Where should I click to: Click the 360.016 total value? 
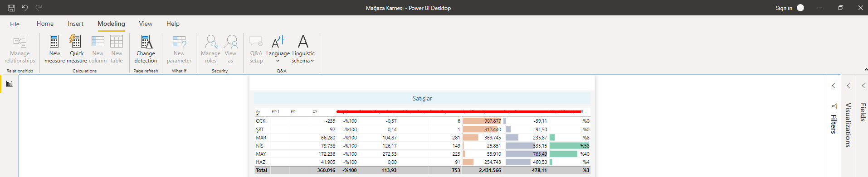point(326,170)
